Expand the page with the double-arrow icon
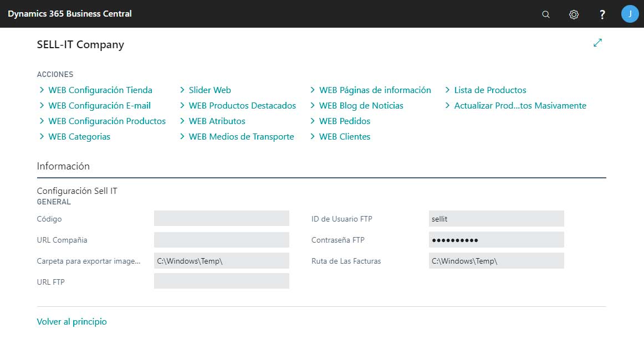The height and width of the screenshot is (339, 644). tap(597, 43)
